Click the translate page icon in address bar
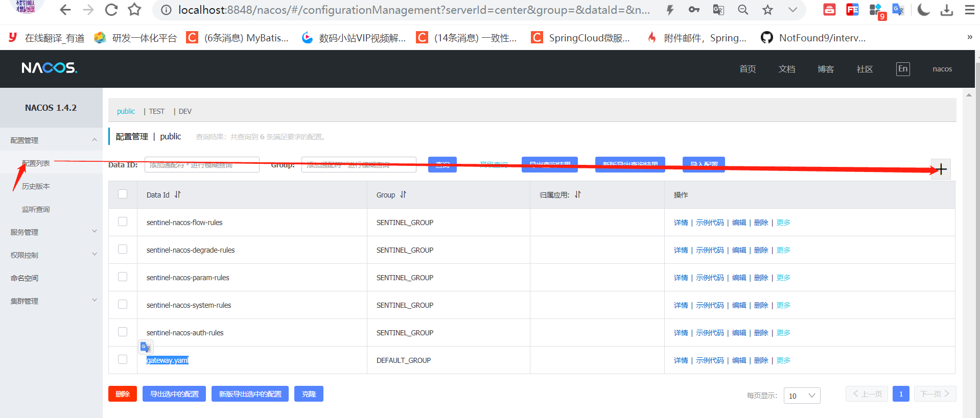Image resolution: width=980 pixels, height=418 pixels. tap(718, 10)
